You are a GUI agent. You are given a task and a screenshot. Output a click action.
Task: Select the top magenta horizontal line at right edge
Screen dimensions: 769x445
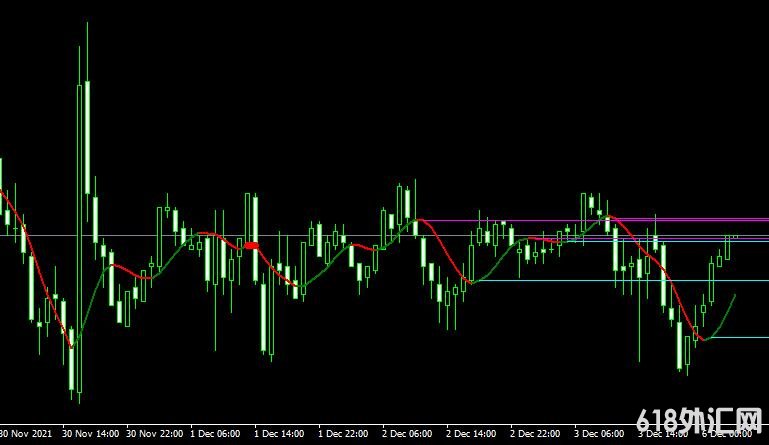tap(740, 219)
